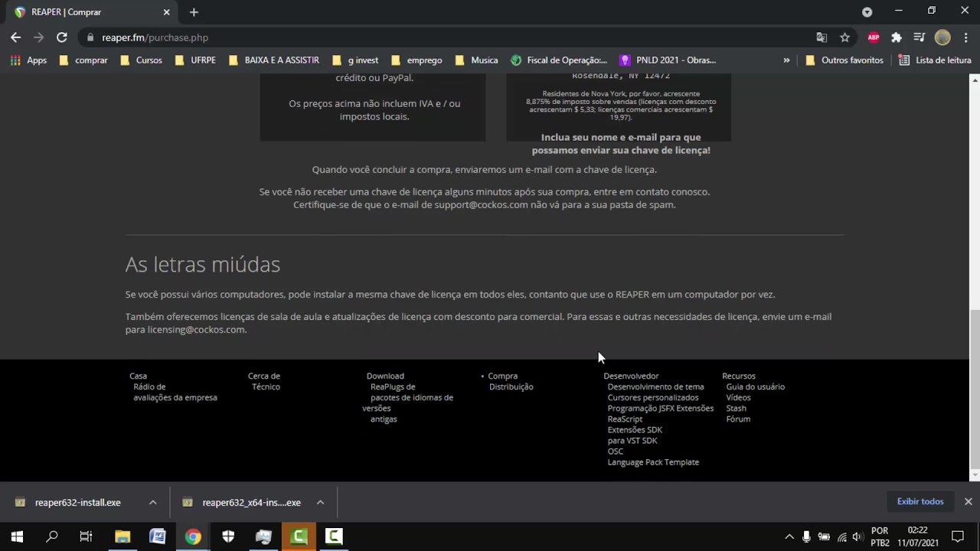The image size is (980, 551).
Task: Open the media control icon in toolbar
Action: pyautogui.click(x=920, y=37)
